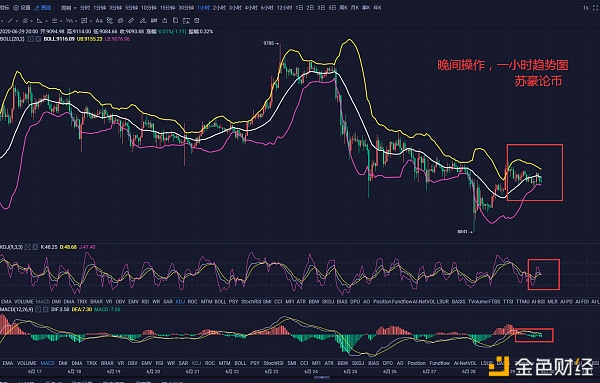Switch to 1日 timeframe
The width and height of the screenshot is (600, 383).
point(300,8)
